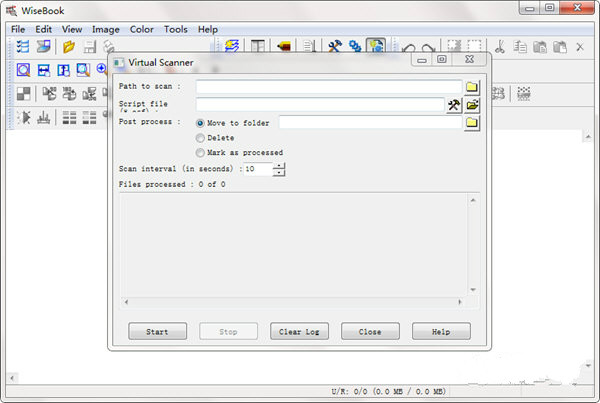Click the yellow open folder toolbar icon
The height and width of the screenshot is (403, 600).
coord(69,47)
